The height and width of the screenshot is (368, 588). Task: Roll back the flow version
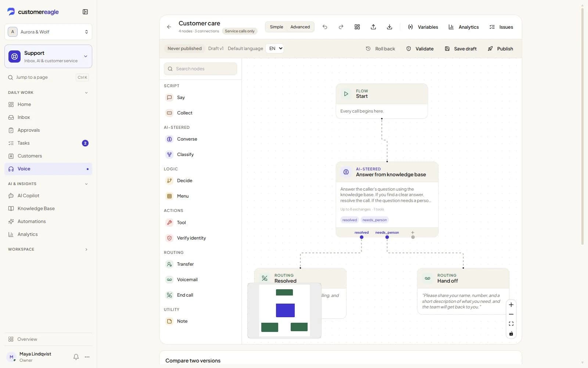point(380,49)
